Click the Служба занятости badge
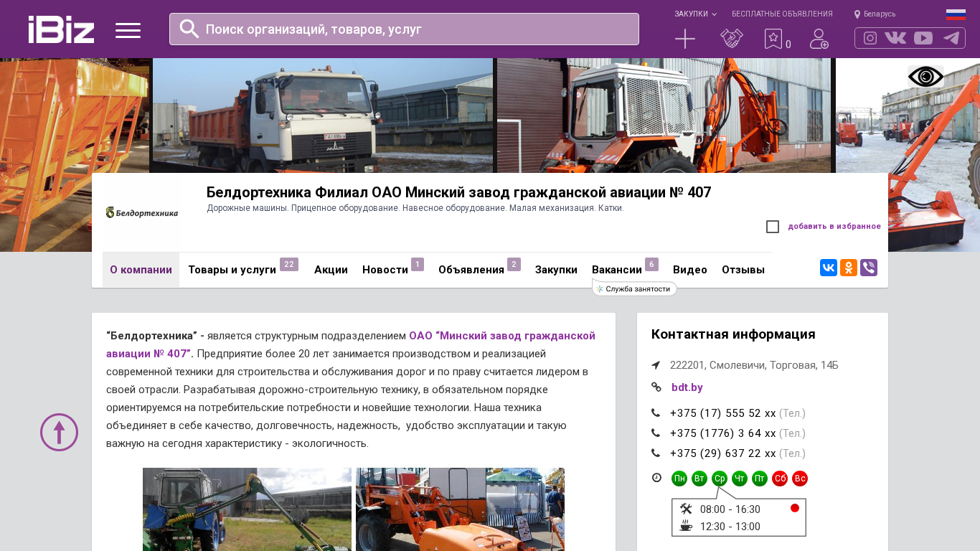 [634, 288]
